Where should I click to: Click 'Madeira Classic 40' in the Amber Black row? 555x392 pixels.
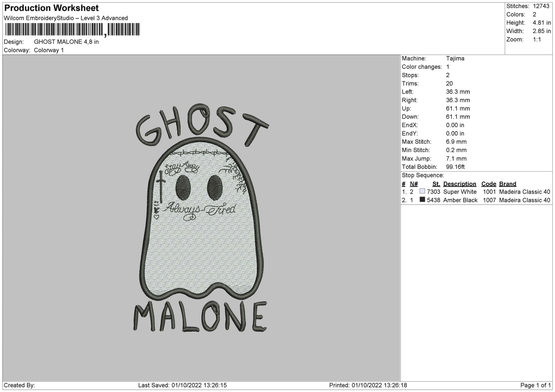tap(525, 200)
